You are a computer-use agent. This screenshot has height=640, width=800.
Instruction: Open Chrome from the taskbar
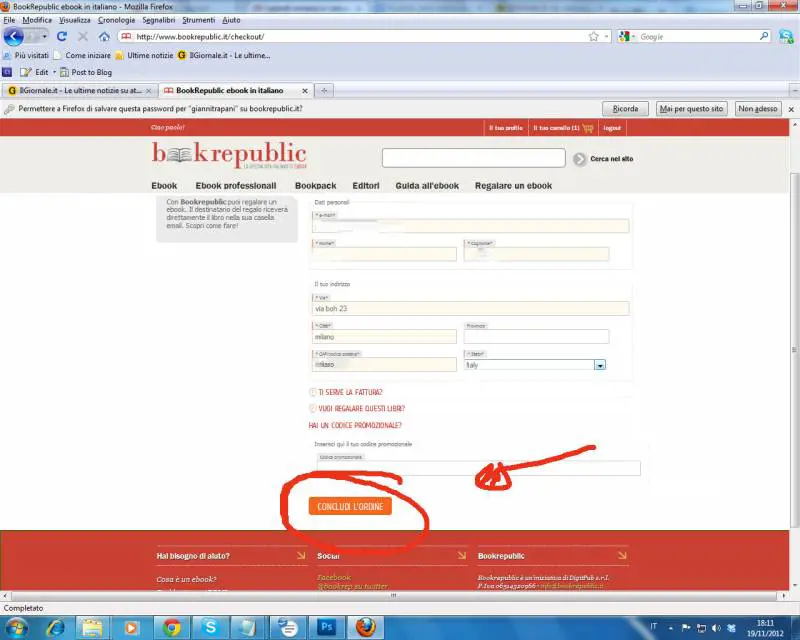[x=171, y=628]
